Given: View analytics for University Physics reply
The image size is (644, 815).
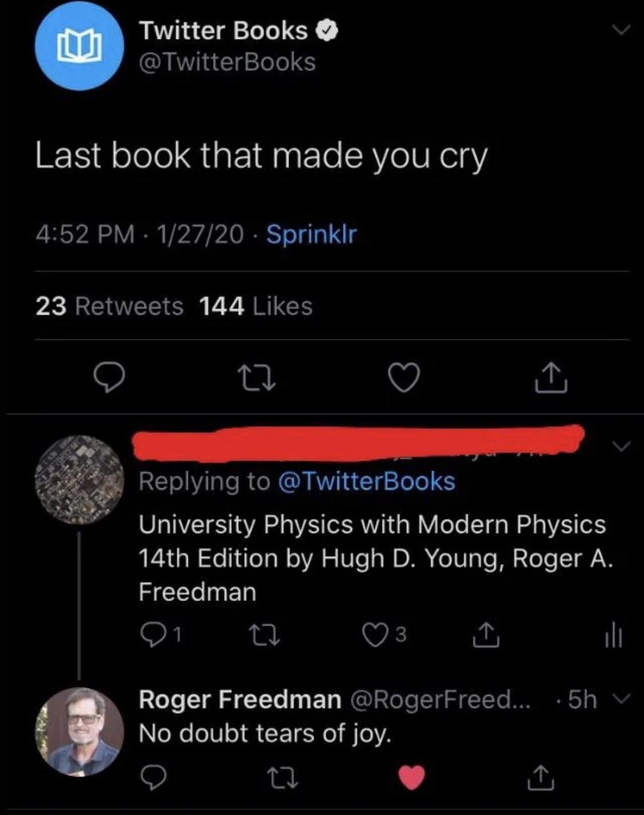Looking at the screenshot, I should (x=613, y=636).
